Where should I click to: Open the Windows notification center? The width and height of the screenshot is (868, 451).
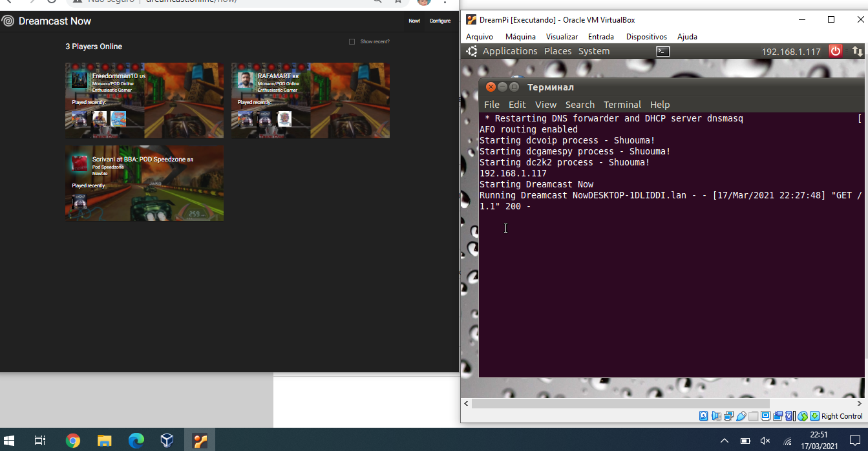pyautogui.click(x=854, y=441)
